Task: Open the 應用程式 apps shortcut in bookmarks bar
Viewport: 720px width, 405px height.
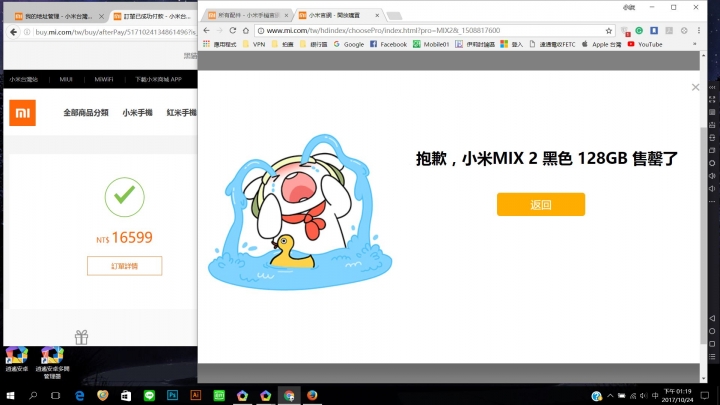Action: click(x=219, y=44)
